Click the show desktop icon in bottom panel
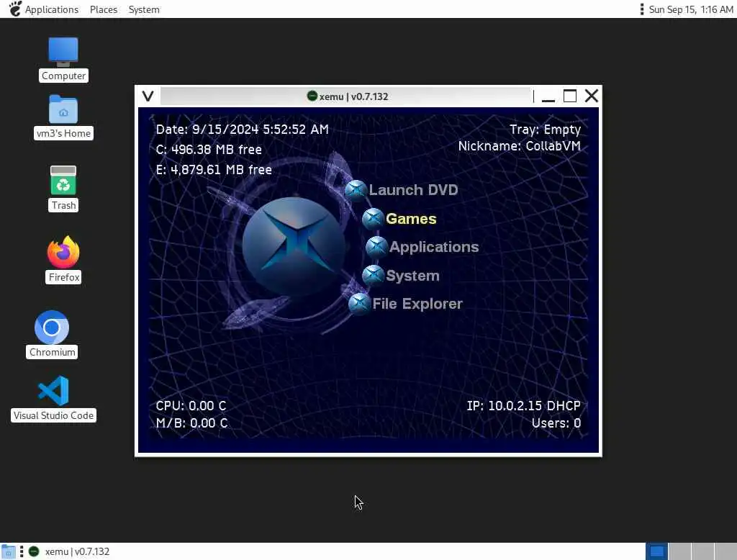Image resolution: width=737 pixels, height=560 pixels. [8, 551]
